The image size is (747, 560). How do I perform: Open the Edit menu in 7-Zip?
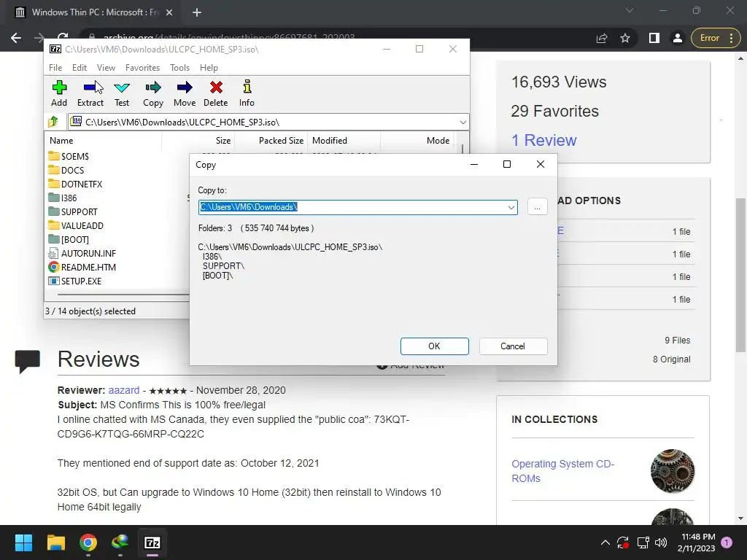(x=80, y=68)
